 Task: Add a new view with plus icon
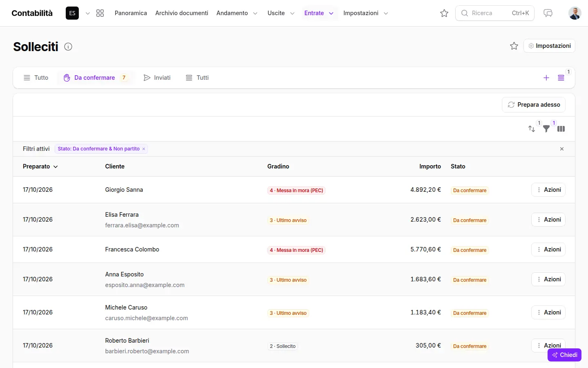point(546,78)
